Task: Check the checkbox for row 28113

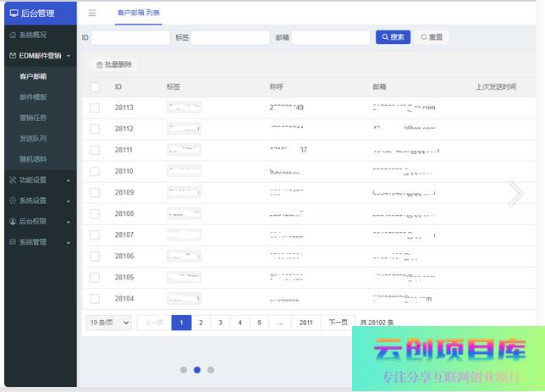Action: (x=95, y=108)
